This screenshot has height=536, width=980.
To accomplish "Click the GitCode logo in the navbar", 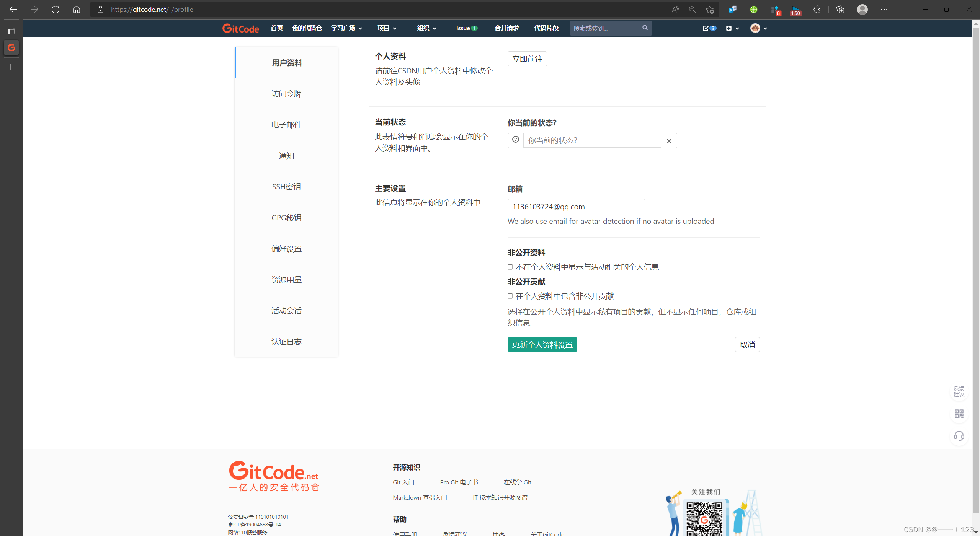I will click(x=240, y=28).
